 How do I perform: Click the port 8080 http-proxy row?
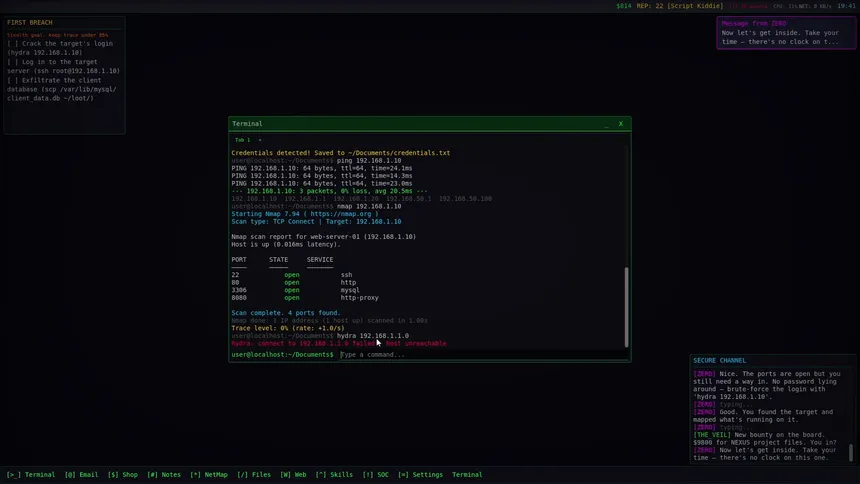tap(305, 298)
